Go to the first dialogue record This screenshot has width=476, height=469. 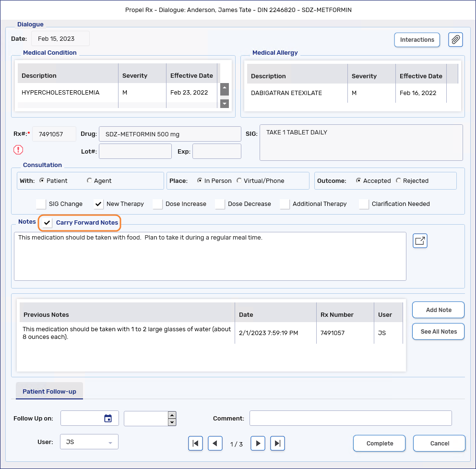[195, 443]
